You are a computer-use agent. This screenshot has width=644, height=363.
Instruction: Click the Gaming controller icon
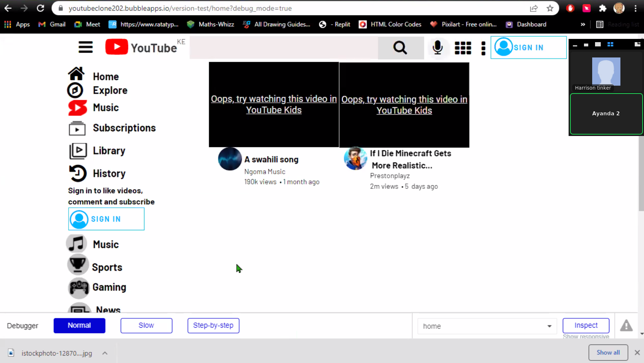(x=79, y=288)
